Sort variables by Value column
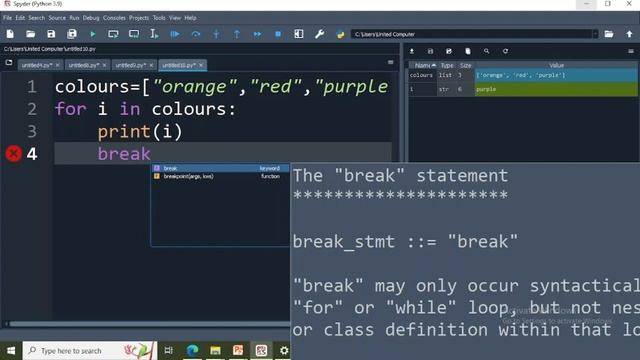This screenshot has width=640, height=360. (x=556, y=65)
